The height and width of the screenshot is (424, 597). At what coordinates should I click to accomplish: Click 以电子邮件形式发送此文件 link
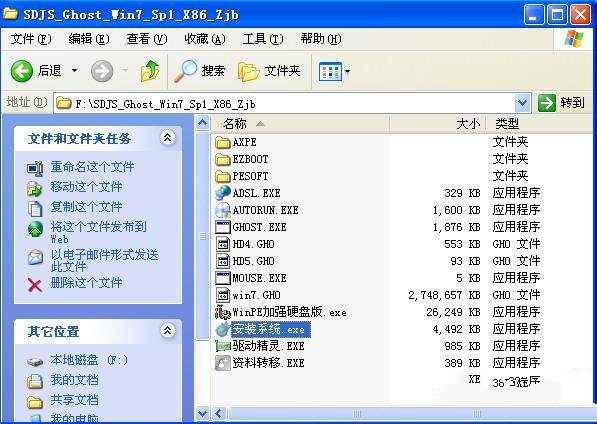[x=104, y=260]
